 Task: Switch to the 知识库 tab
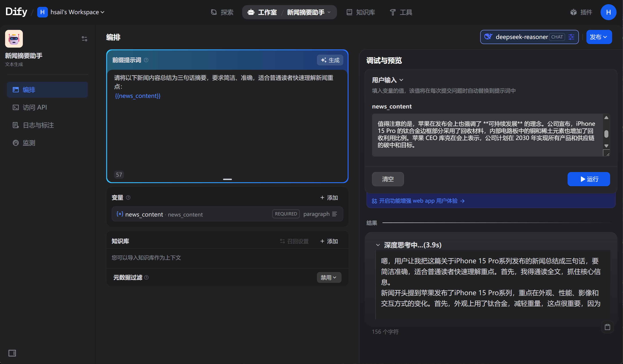[361, 12]
